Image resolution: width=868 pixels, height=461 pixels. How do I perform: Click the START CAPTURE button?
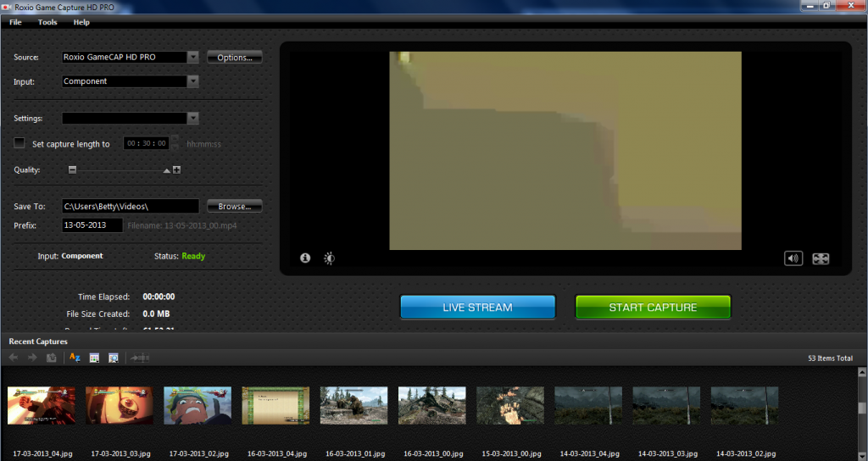(654, 307)
